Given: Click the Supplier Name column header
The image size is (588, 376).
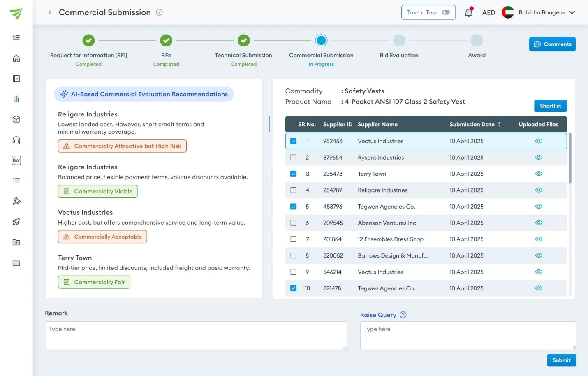Looking at the screenshot, I should [377, 124].
